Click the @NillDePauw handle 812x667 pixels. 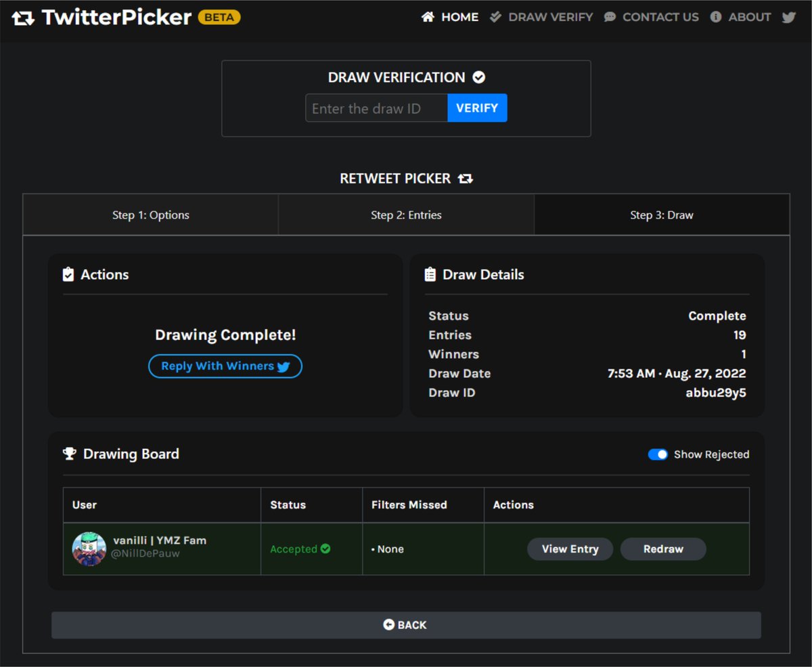pos(147,554)
